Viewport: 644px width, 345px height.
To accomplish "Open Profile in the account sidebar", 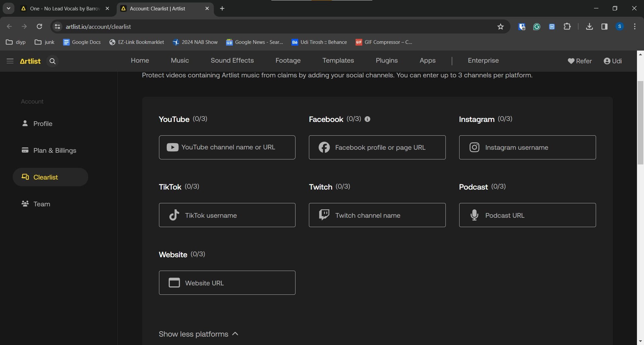I will pyautogui.click(x=37, y=124).
